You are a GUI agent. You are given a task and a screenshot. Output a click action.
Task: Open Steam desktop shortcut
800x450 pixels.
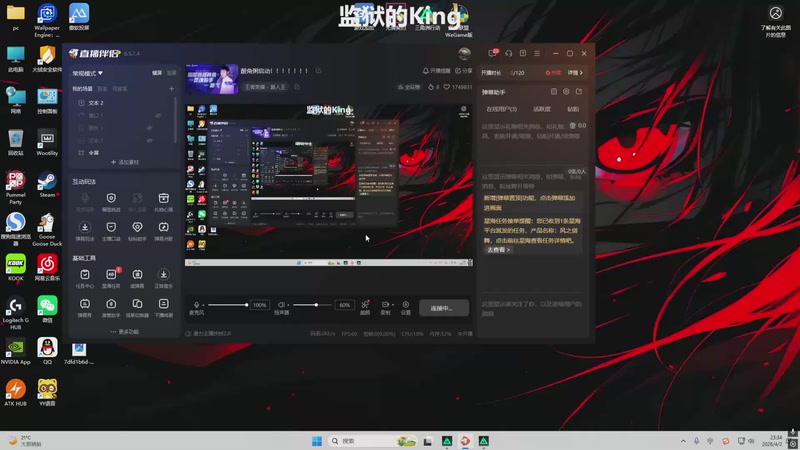coord(47,185)
